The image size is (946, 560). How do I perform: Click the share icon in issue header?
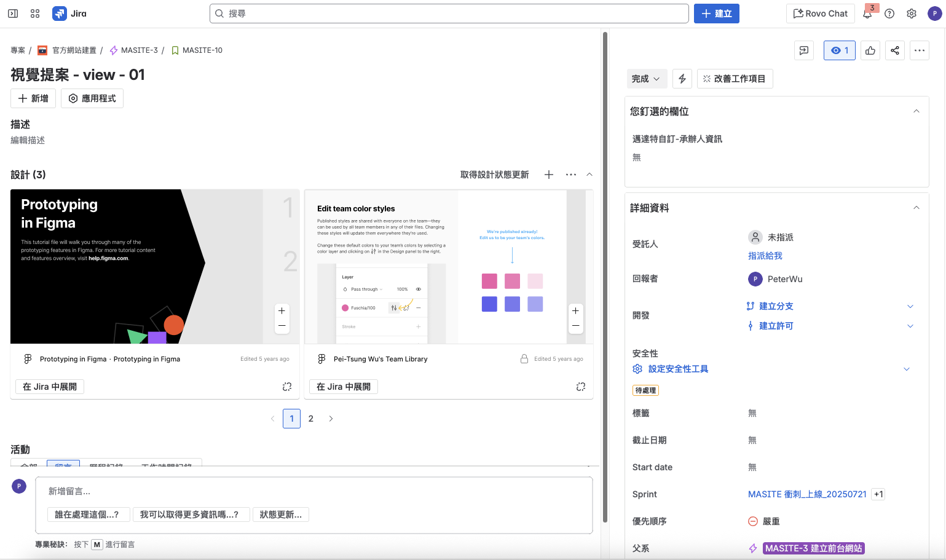[895, 50]
